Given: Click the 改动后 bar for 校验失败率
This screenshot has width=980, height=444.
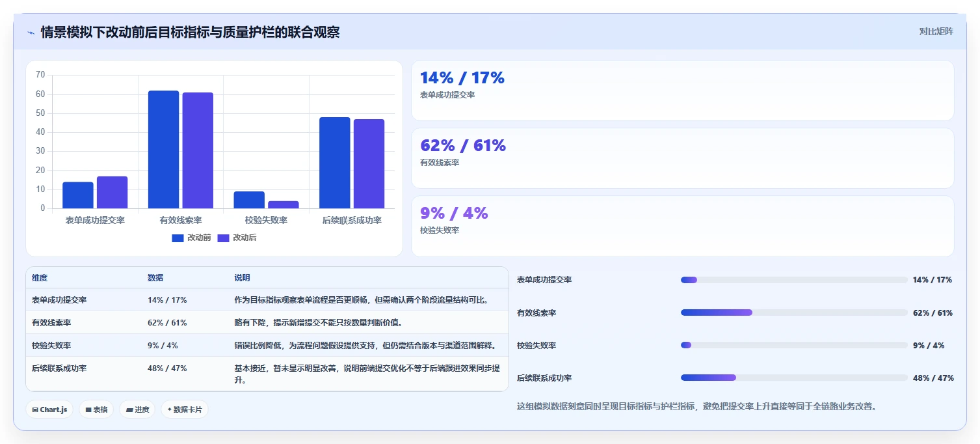Looking at the screenshot, I should [x=284, y=204].
